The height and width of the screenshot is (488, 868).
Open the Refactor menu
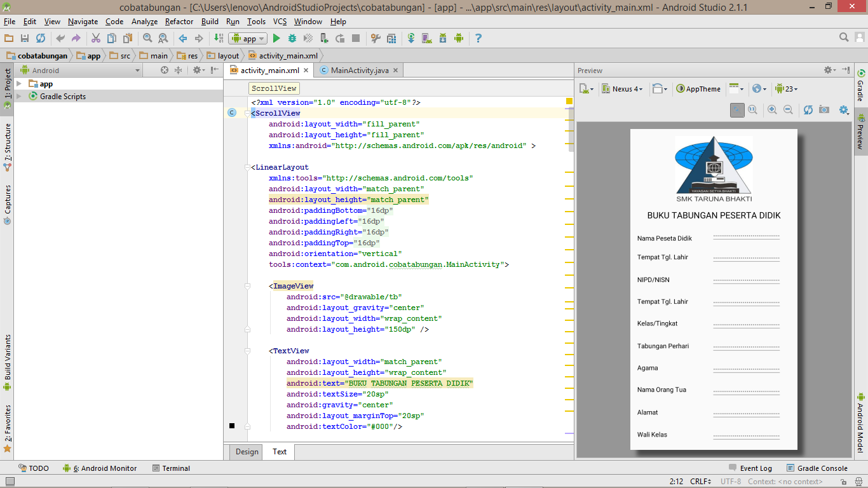[179, 22]
